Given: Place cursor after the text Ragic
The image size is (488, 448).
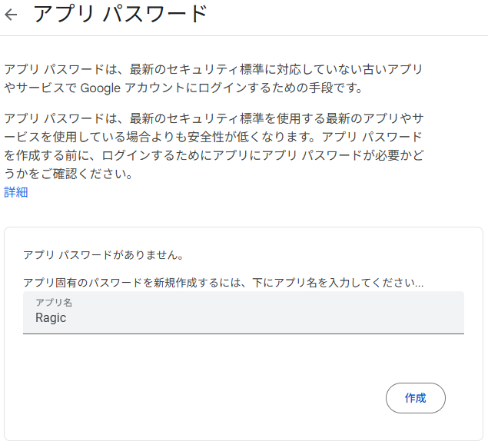Looking at the screenshot, I should pos(67,318).
